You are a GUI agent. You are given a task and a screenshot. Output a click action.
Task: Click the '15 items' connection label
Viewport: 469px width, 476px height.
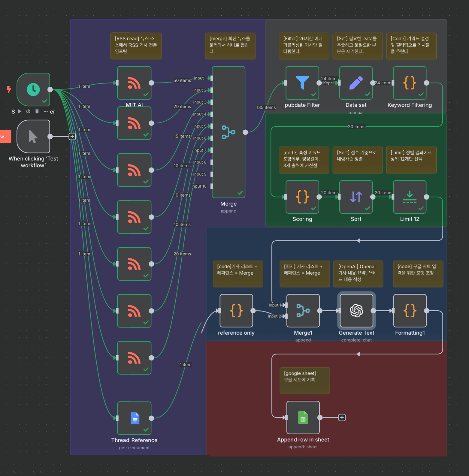pos(182,136)
